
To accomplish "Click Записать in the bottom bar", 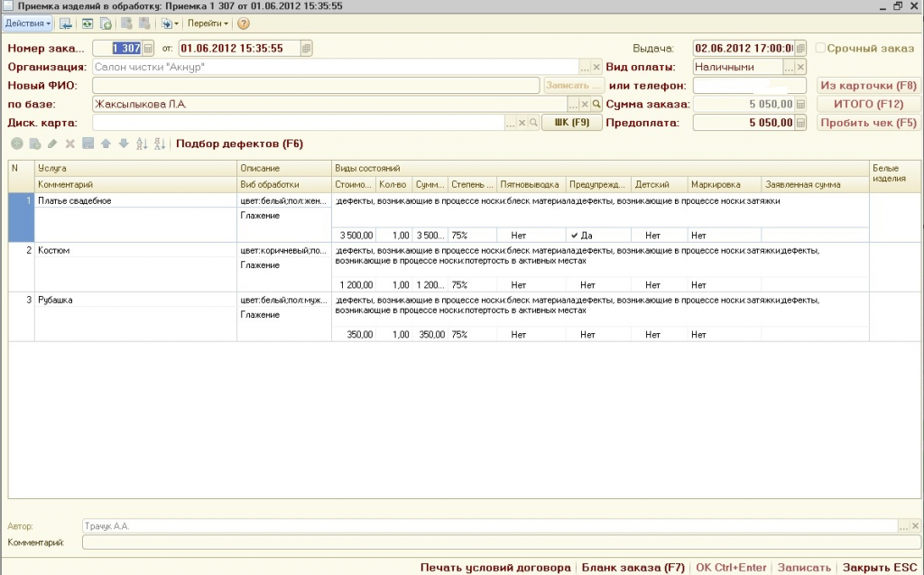I will (x=804, y=568).
